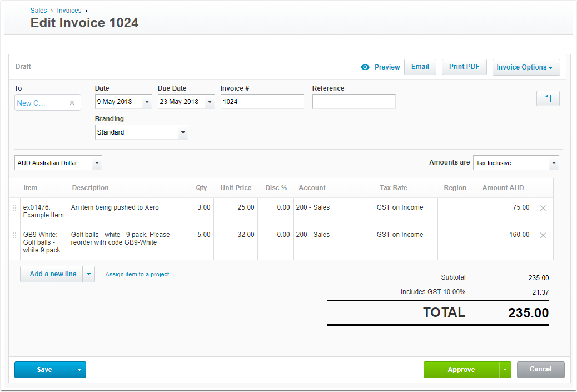
Task: Click the New C... contact name in To field
Action: click(31, 103)
